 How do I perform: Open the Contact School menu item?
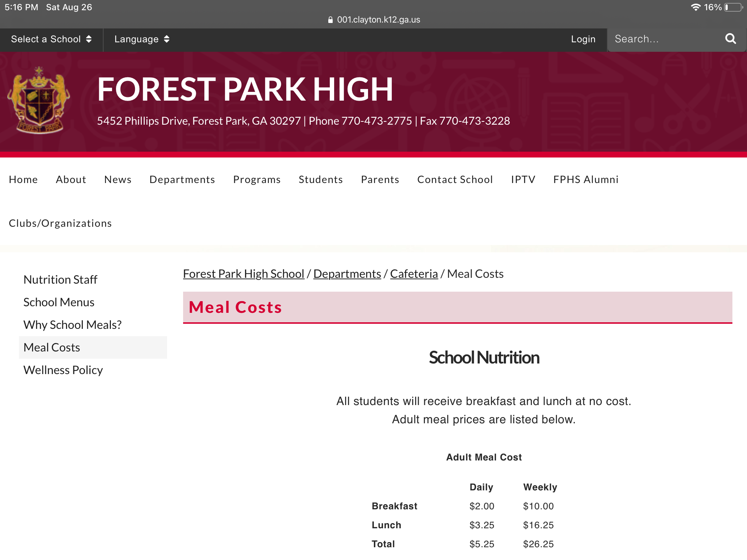[455, 179]
